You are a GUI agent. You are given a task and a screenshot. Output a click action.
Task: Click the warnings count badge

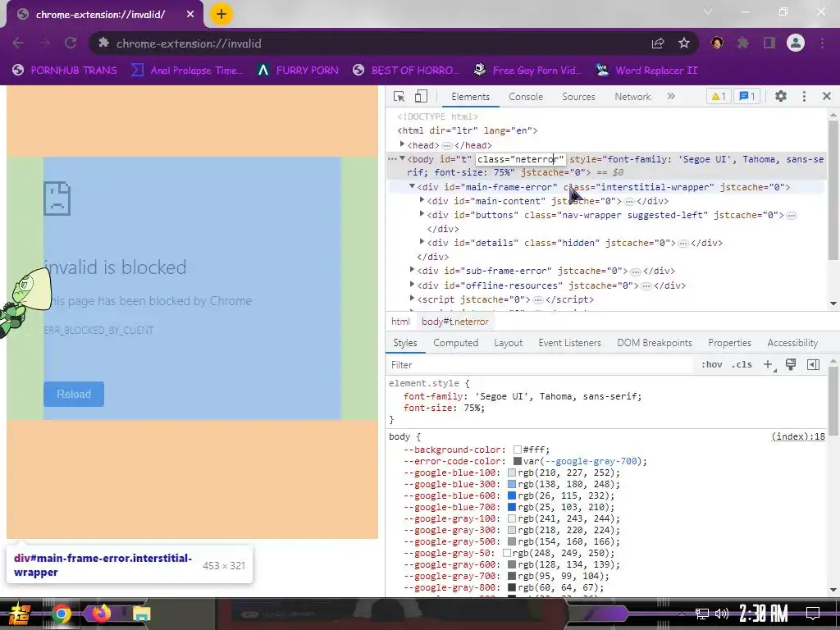[718, 97]
